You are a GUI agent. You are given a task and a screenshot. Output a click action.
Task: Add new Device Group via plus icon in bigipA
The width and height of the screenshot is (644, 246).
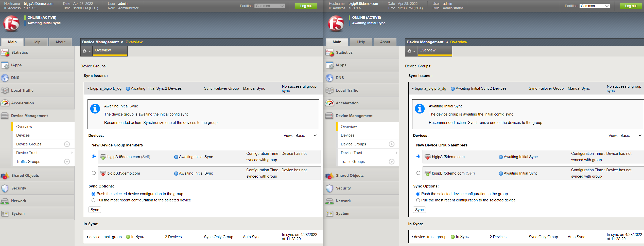pos(67,144)
